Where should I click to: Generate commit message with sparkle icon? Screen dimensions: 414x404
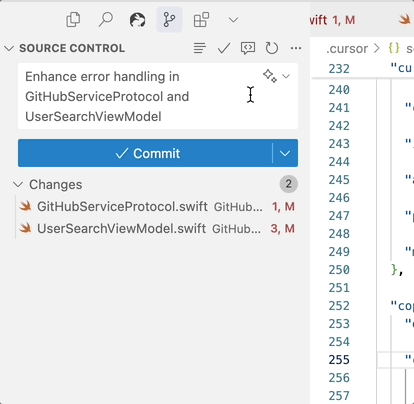[x=270, y=76]
